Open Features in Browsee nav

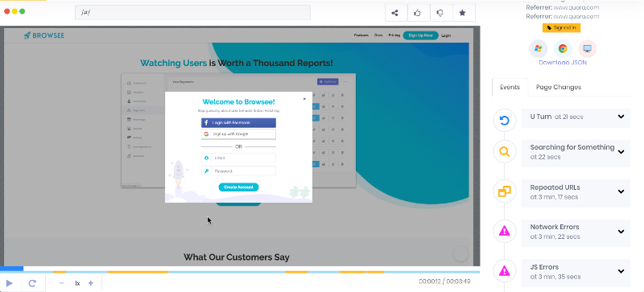[x=361, y=35]
